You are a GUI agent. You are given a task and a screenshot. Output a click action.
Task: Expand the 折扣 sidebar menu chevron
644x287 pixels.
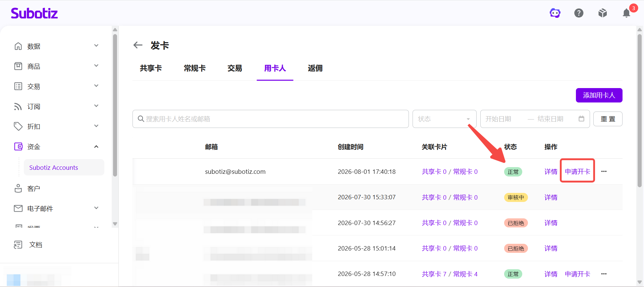[x=96, y=126]
